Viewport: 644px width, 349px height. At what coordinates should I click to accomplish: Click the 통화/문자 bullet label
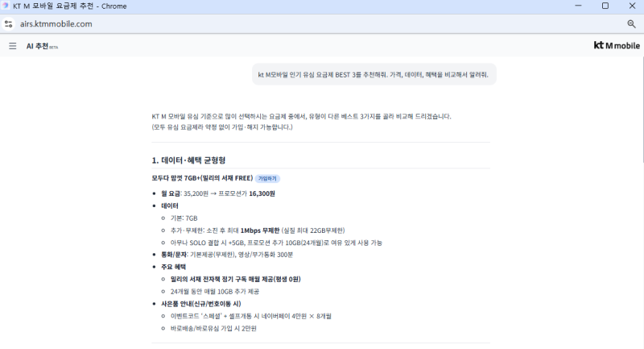[x=174, y=255]
